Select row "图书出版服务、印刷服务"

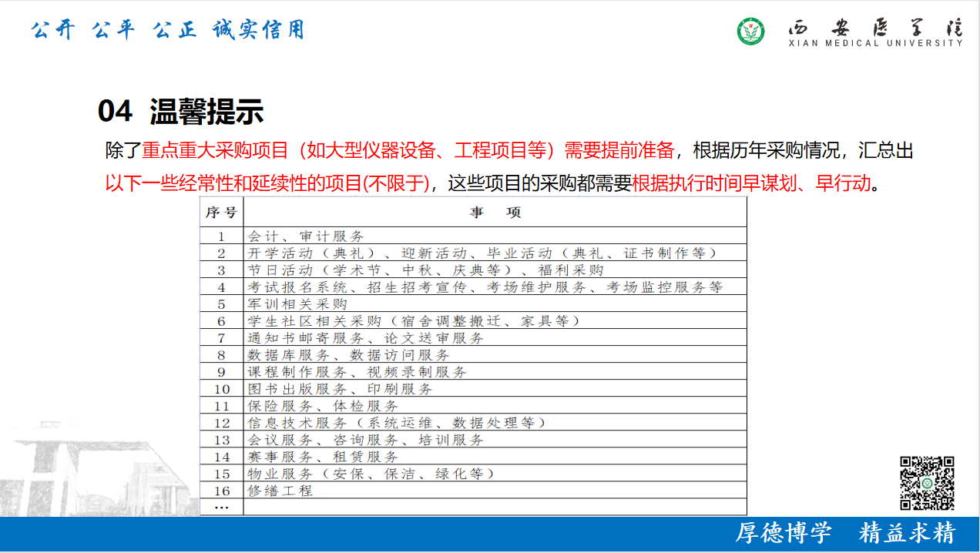coord(473,389)
